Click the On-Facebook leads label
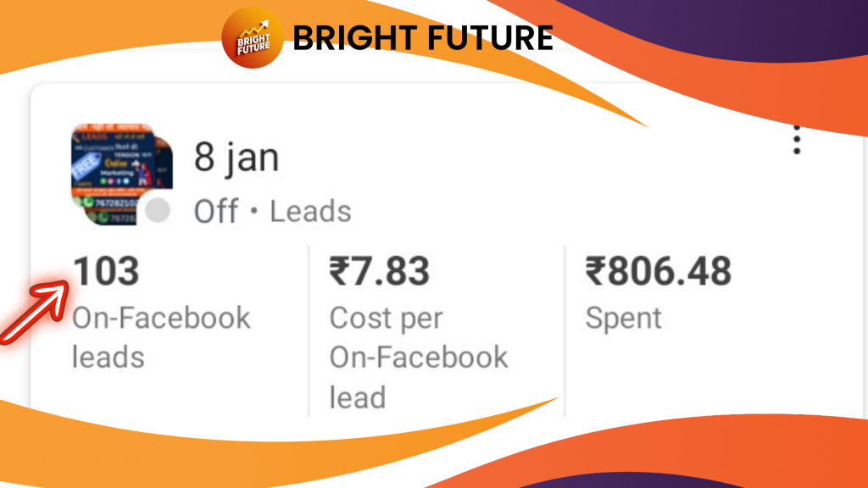868x488 pixels. coord(161,337)
